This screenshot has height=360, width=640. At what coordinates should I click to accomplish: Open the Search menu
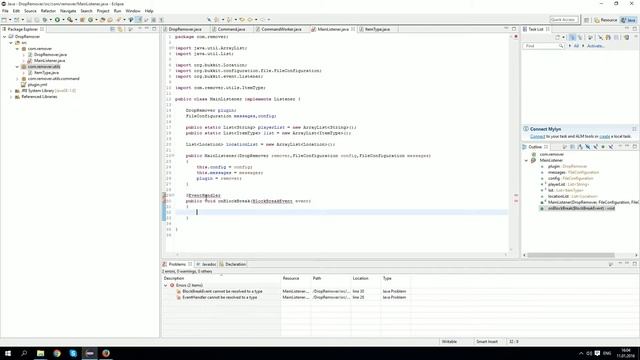[87, 11]
